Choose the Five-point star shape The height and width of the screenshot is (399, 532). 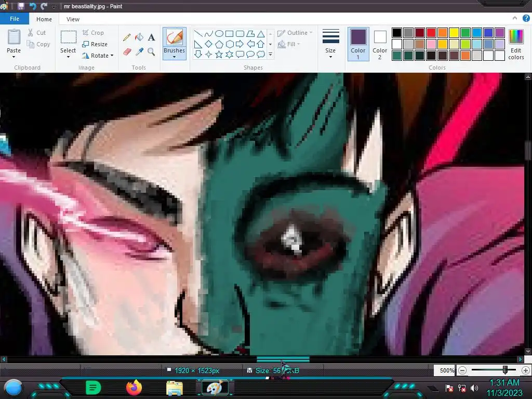tap(219, 54)
